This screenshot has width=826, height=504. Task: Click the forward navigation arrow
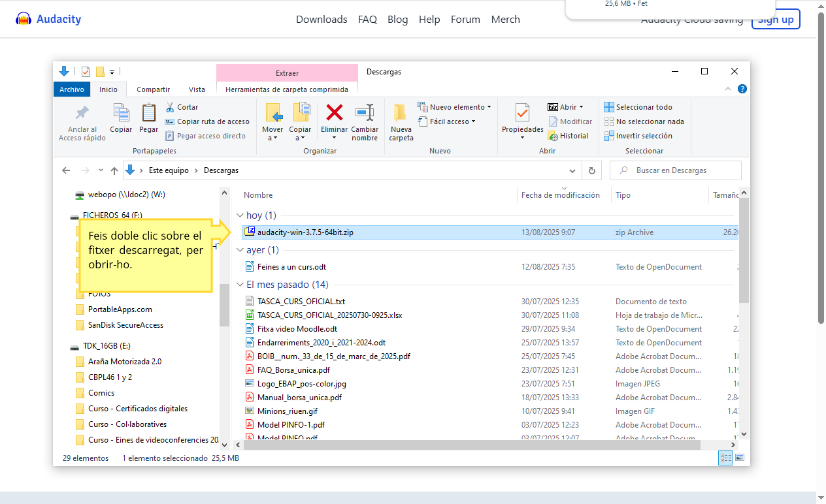tap(85, 170)
